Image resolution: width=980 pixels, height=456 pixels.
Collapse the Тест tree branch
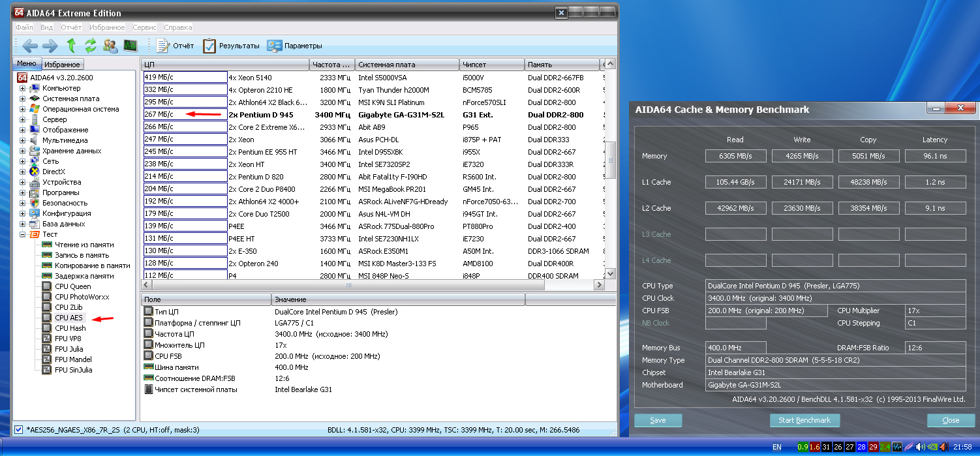[x=23, y=234]
